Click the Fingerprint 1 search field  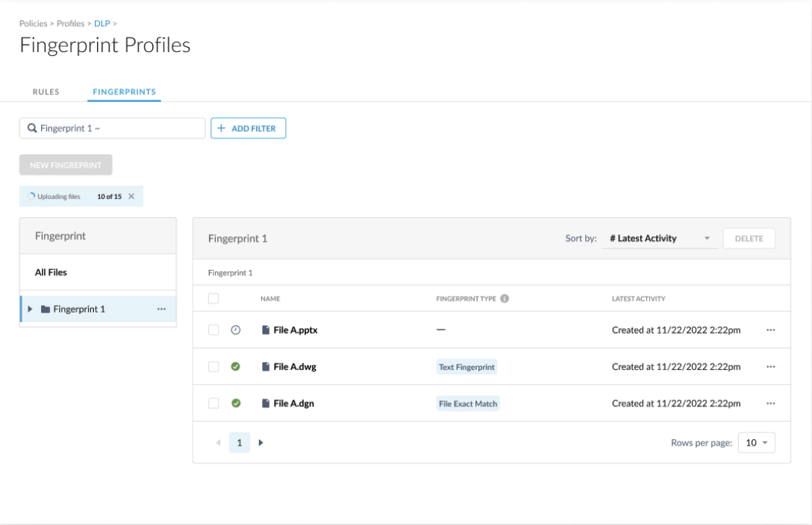(112, 128)
